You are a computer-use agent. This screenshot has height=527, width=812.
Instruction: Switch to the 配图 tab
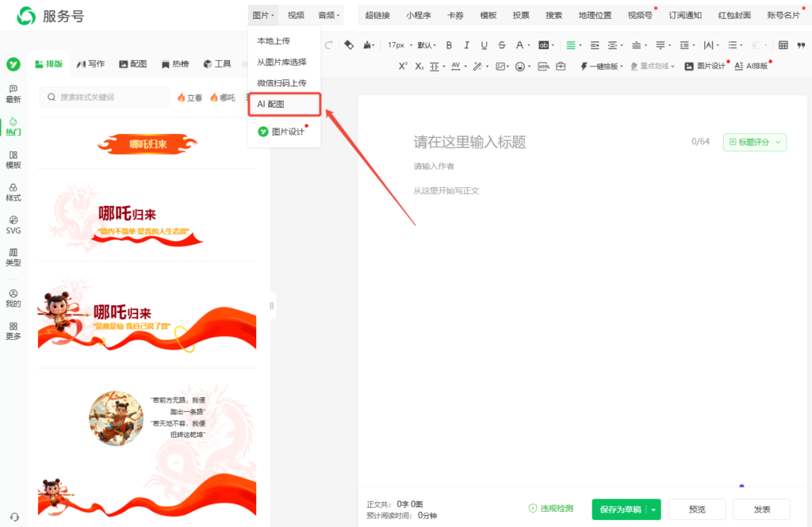pyautogui.click(x=133, y=63)
